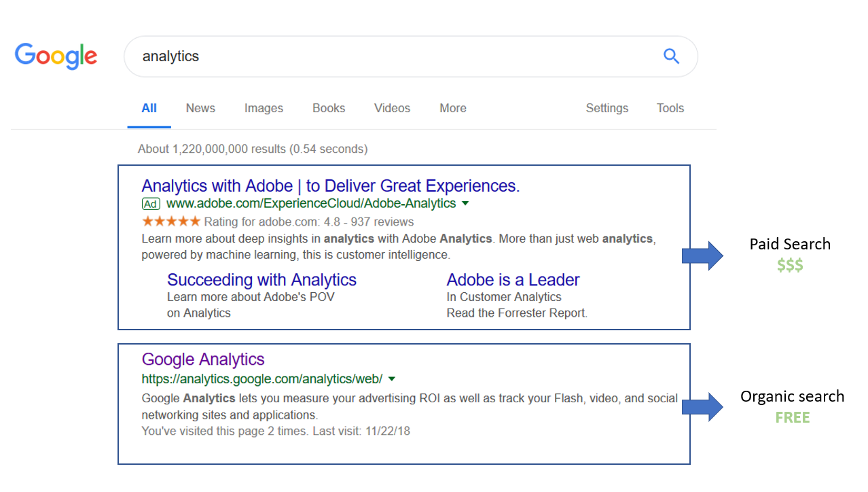Click the orange star rating for adobe.com
Viewport: 868px width, 492px height.
(x=171, y=222)
